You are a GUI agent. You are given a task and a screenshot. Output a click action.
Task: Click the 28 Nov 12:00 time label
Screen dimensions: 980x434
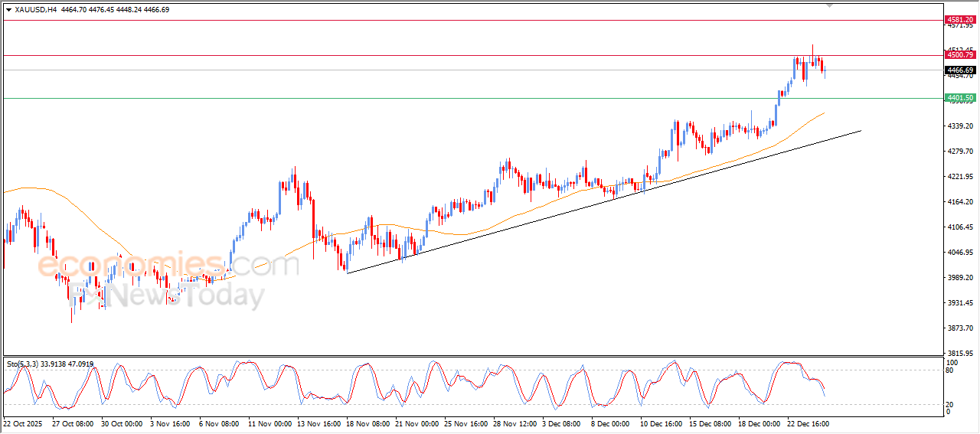(x=515, y=423)
